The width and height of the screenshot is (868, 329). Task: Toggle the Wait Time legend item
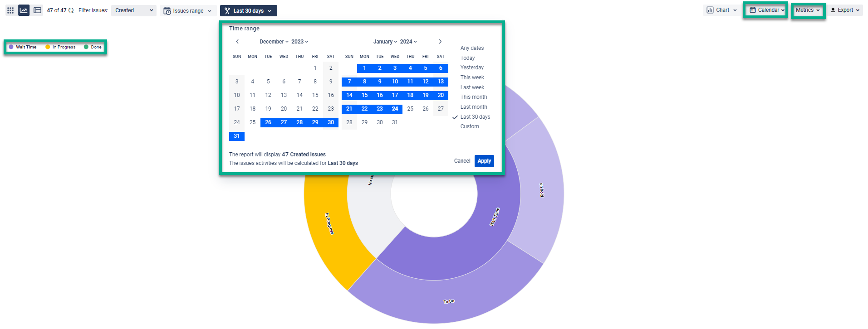coord(23,47)
